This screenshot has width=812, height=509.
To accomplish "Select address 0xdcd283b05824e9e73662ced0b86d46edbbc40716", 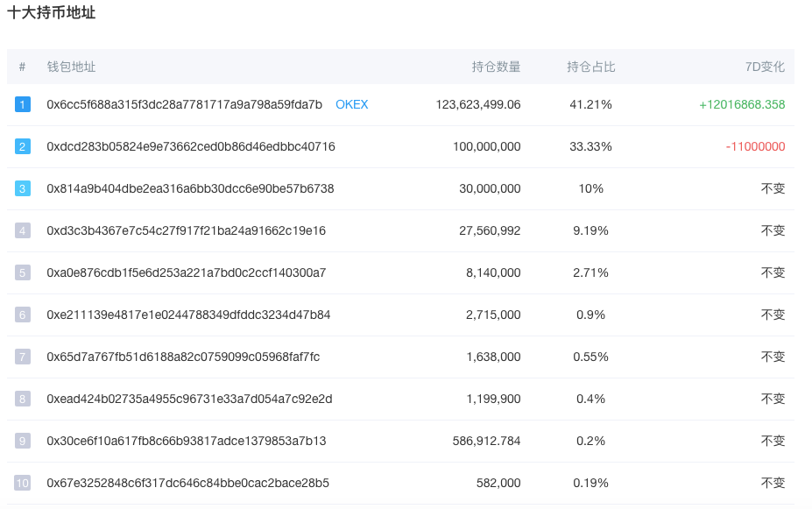I will [191, 146].
